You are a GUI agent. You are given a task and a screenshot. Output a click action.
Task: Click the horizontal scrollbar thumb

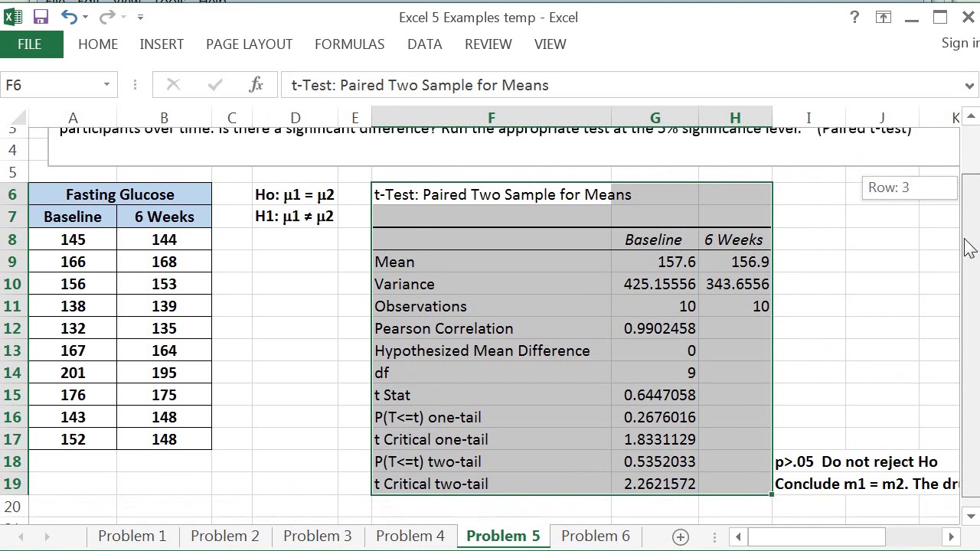(816, 536)
